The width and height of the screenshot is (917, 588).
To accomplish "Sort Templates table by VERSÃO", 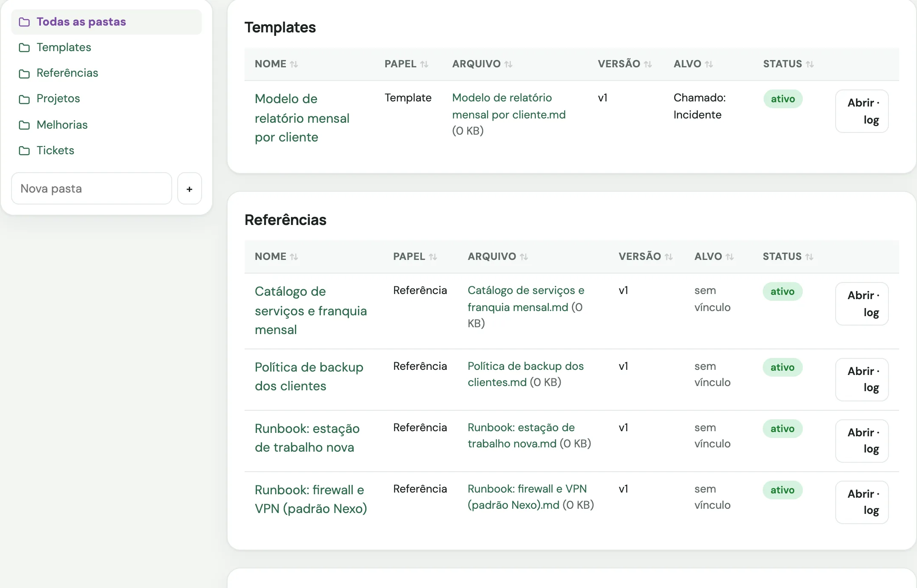I will tap(625, 64).
